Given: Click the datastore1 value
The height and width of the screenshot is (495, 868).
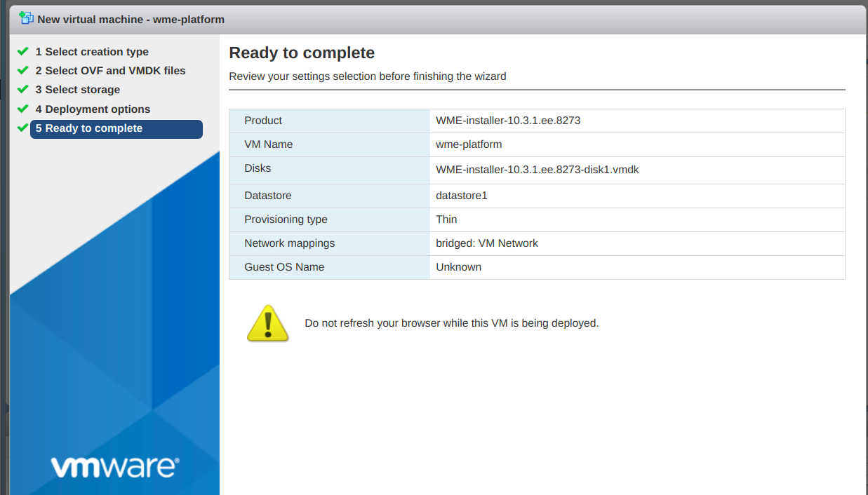Looking at the screenshot, I should click(x=461, y=196).
